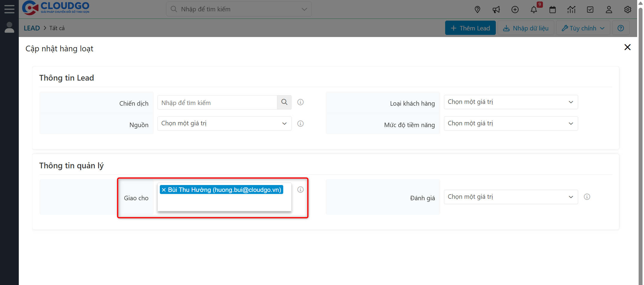Click the location pin icon
Screen dimensions: 644x285
click(x=477, y=10)
